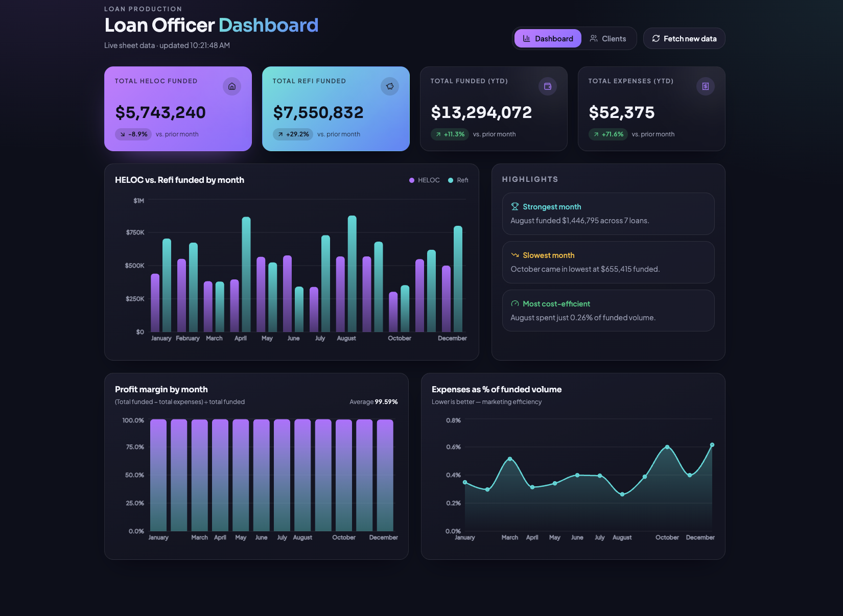
Task: Click the Profit margin by month title
Action: tap(161, 389)
